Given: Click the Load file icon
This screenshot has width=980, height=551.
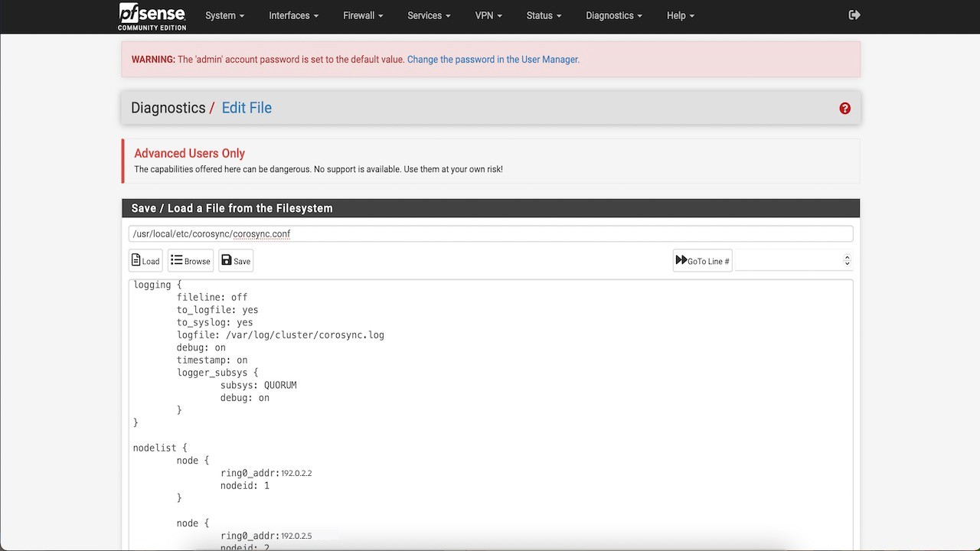Looking at the screenshot, I should (x=136, y=260).
